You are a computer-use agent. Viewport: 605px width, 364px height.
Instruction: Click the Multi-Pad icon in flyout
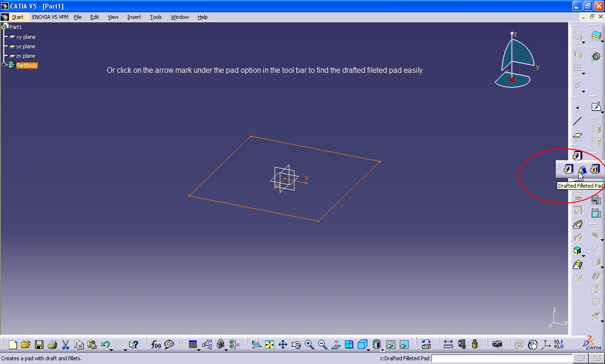[595, 169]
